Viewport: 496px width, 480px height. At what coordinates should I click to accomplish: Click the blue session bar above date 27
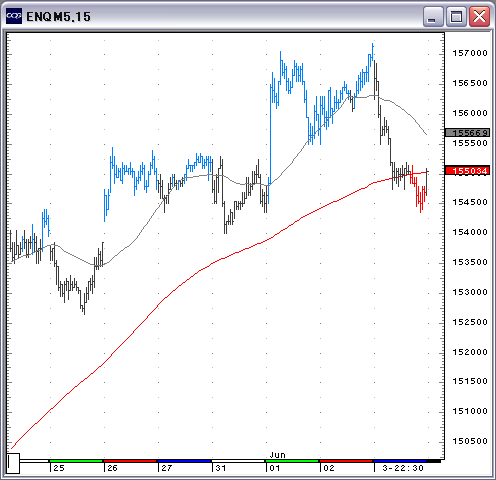tap(184, 461)
